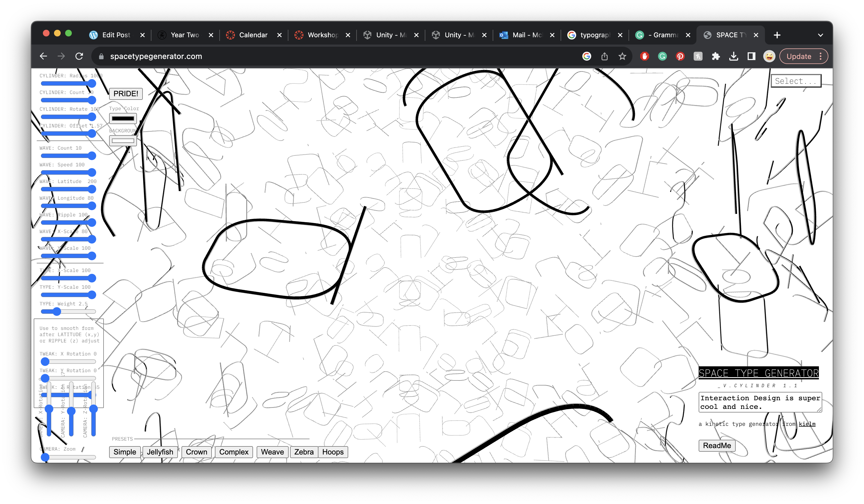Go back with the browser back arrow
This screenshot has width=864, height=504.
click(43, 56)
